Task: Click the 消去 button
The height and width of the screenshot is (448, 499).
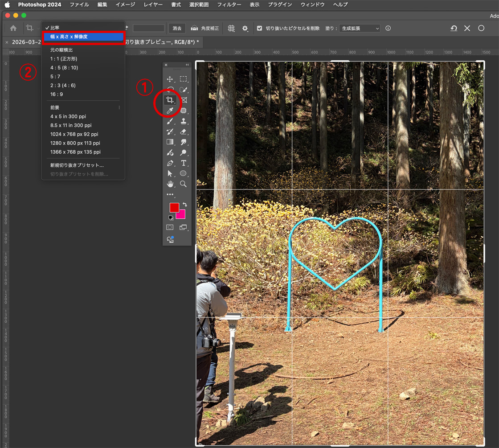Action: point(177,28)
